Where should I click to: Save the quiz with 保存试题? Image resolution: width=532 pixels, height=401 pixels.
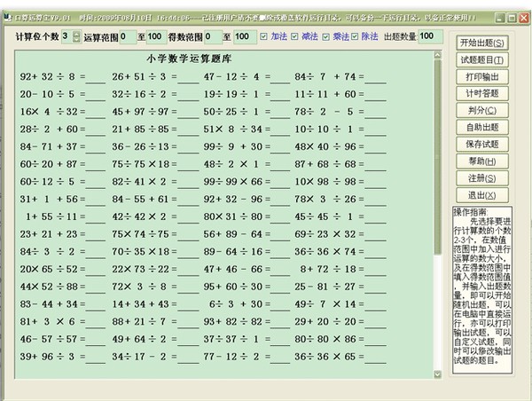(x=482, y=144)
